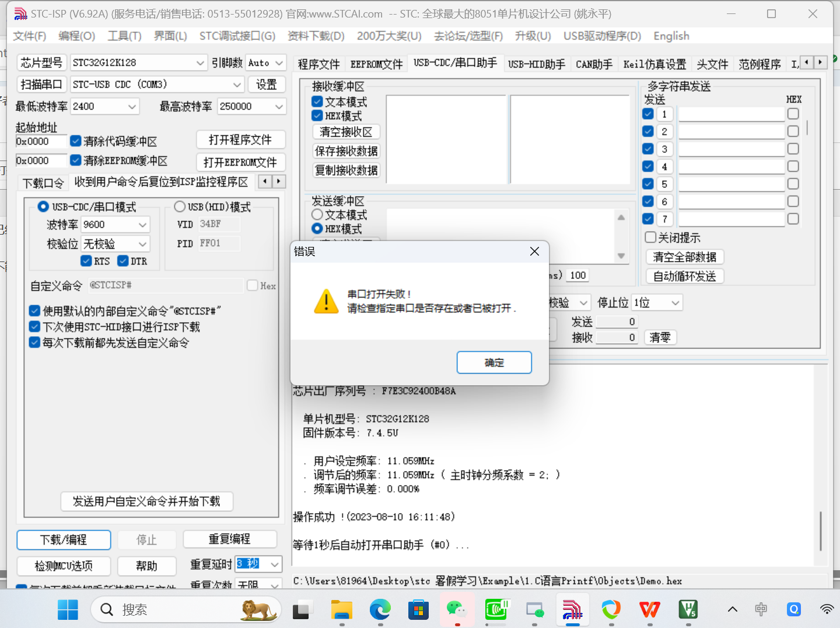
Task: Expand the 芯片型号 STC32G12K128 dropdown
Action: tap(200, 62)
